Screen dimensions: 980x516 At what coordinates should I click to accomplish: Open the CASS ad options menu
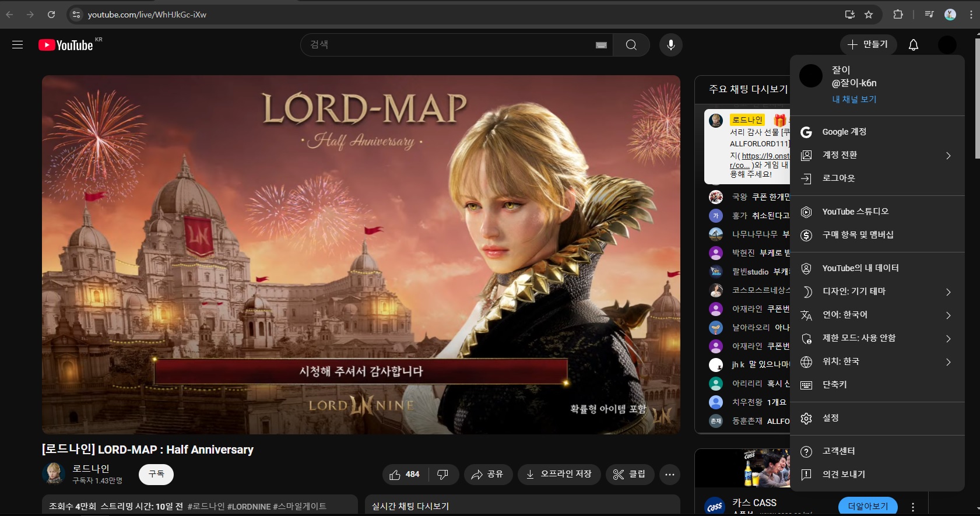click(913, 507)
